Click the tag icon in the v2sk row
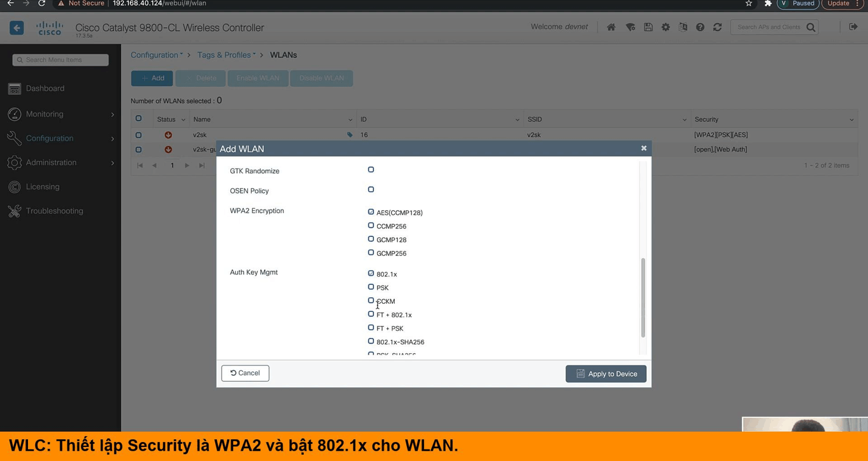The image size is (868, 461). click(x=350, y=135)
